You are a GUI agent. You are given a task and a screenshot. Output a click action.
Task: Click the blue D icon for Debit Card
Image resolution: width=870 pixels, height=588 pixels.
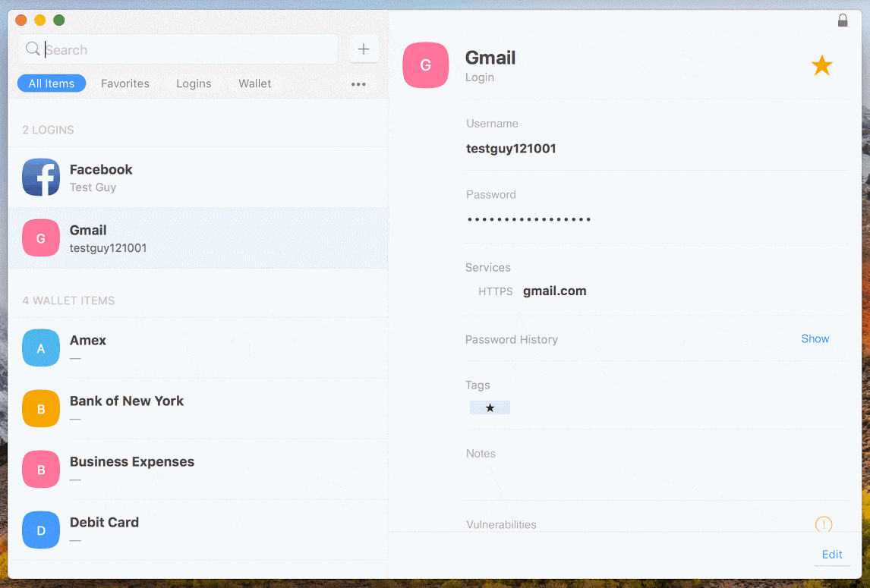(x=41, y=530)
